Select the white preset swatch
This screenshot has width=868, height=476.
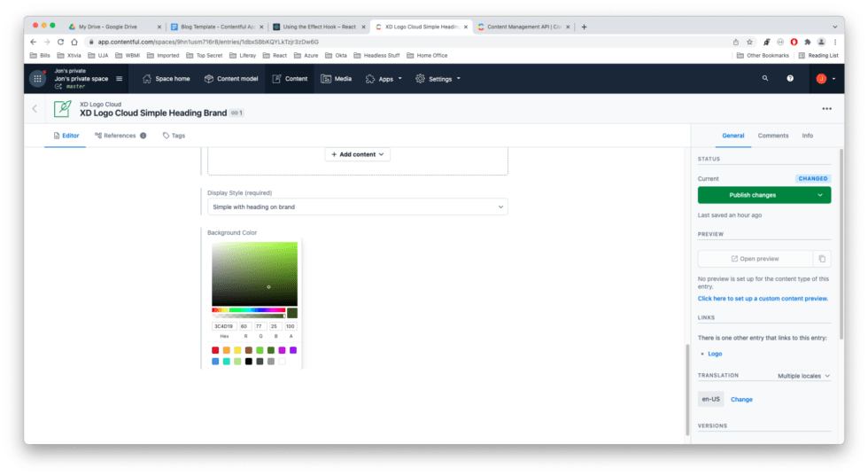pos(282,362)
